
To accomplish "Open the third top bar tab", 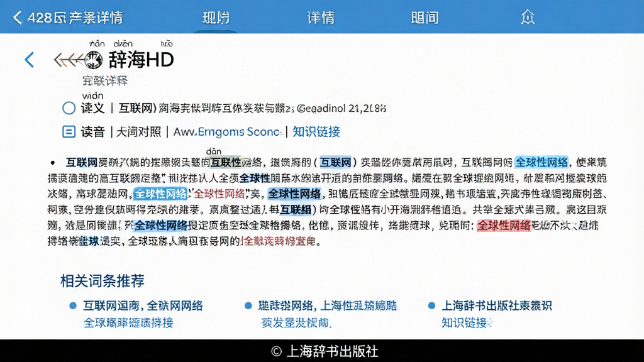I will (x=425, y=18).
